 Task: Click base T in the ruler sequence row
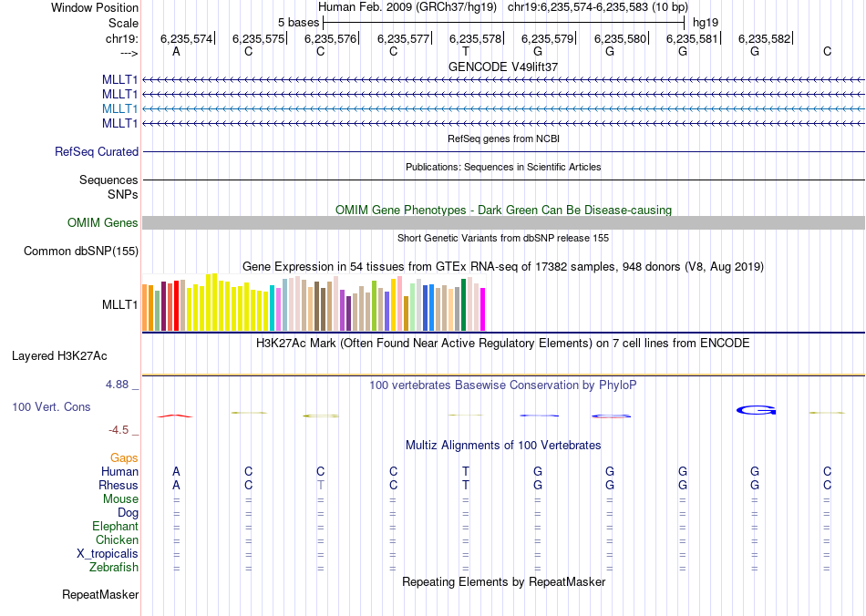[x=466, y=51]
